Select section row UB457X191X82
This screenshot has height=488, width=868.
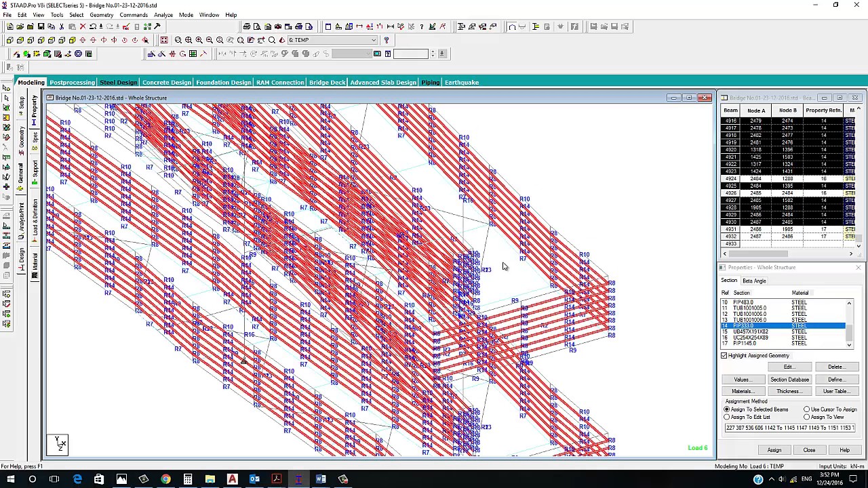pos(783,332)
